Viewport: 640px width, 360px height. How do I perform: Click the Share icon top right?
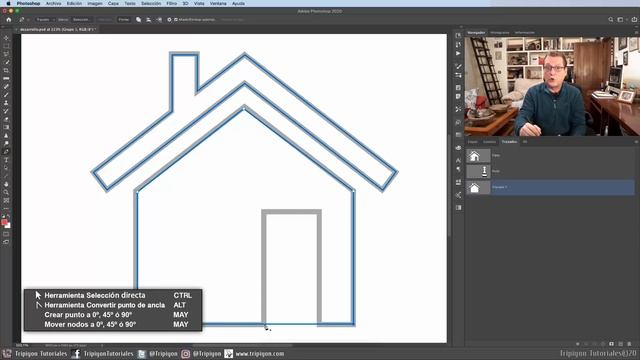(x=634, y=20)
